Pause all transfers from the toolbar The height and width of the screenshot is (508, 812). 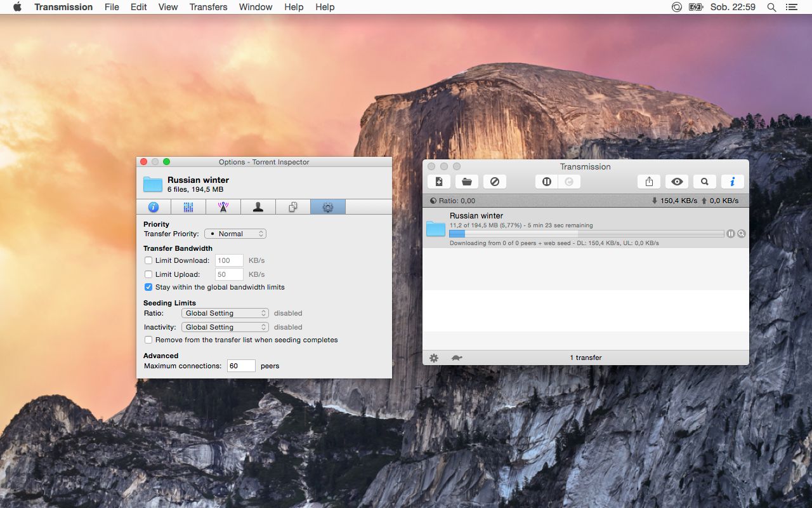tap(547, 182)
